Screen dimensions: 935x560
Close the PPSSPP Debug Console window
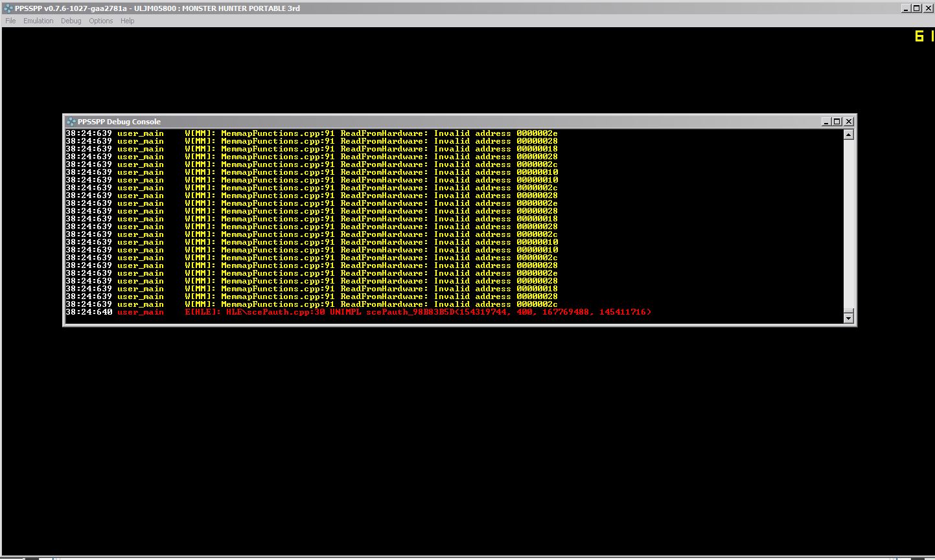click(849, 122)
